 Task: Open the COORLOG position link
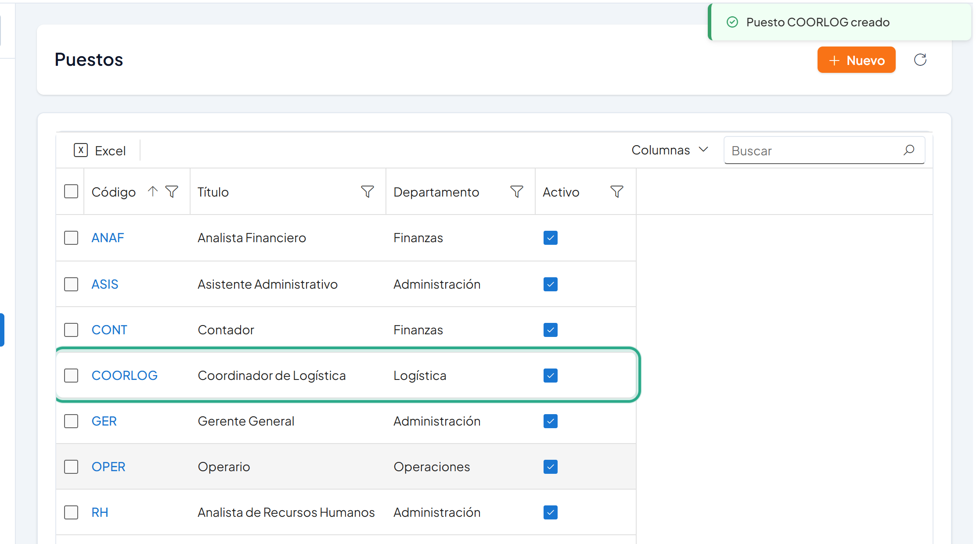(x=125, y=376)
